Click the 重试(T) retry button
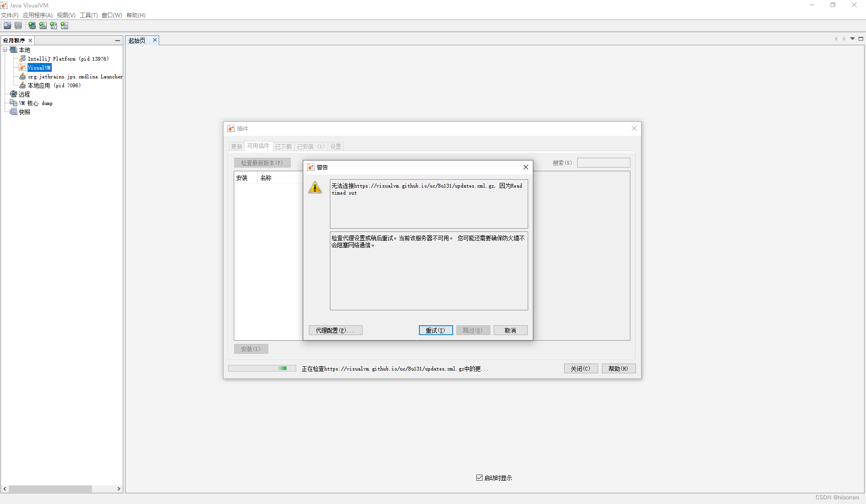Viewport: 866px width, 504px height. tap(436, 330)
